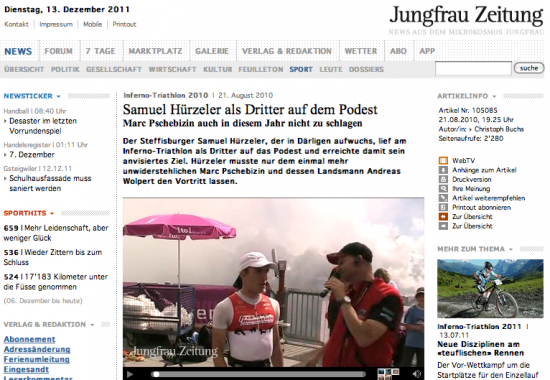Toggle the video volume speaker icon
The width and height of the screenshot is (550, 380).
(417, 374)
